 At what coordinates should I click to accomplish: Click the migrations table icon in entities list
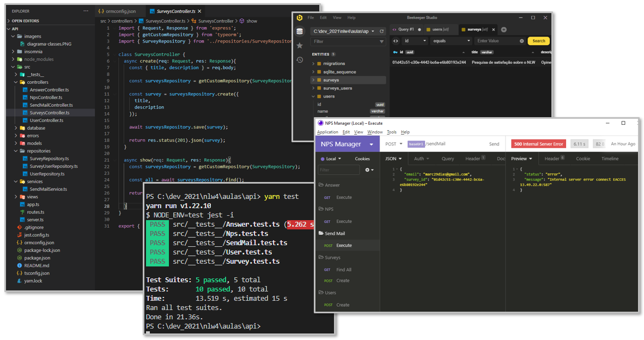(x=319, y=64)
